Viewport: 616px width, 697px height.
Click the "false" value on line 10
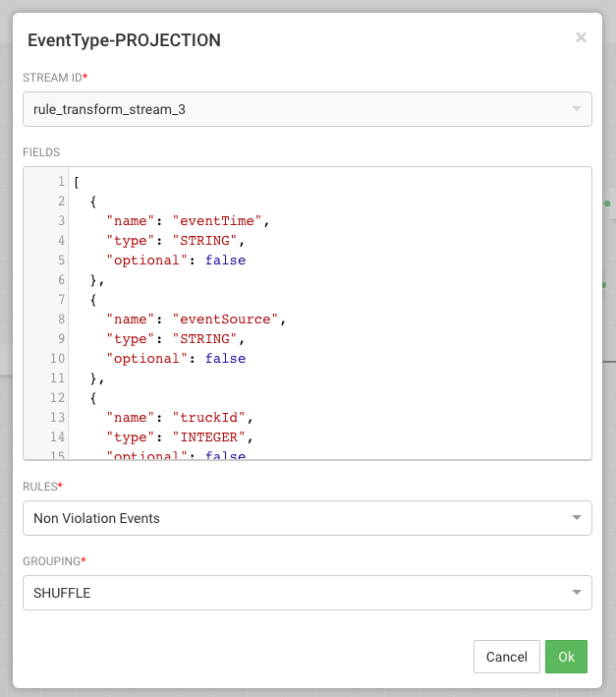click(225, 359)
